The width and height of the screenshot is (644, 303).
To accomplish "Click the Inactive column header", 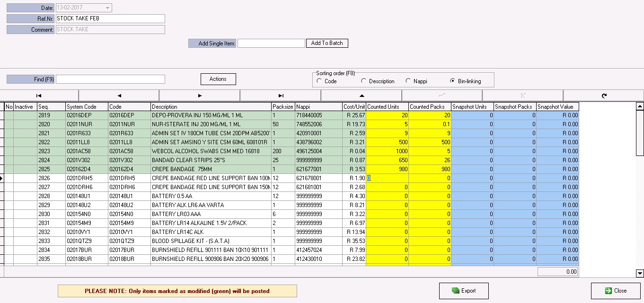I will [x=25, y=107].
